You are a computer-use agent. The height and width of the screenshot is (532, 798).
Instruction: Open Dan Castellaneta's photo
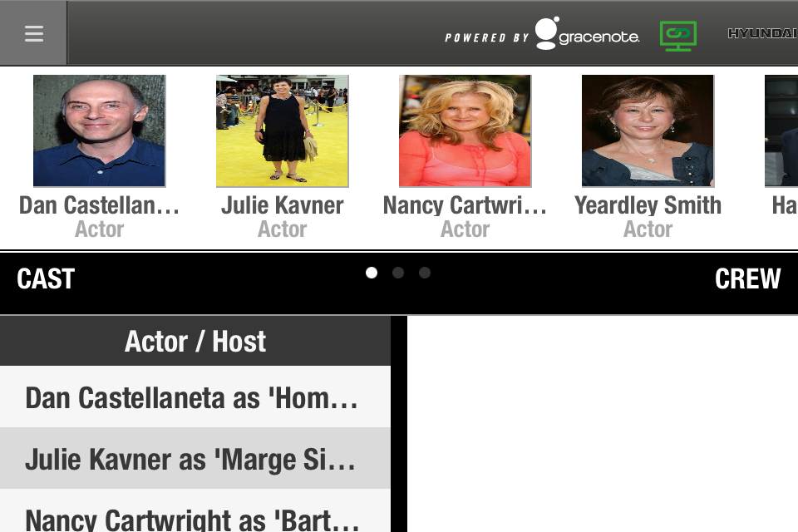point(99,131)
